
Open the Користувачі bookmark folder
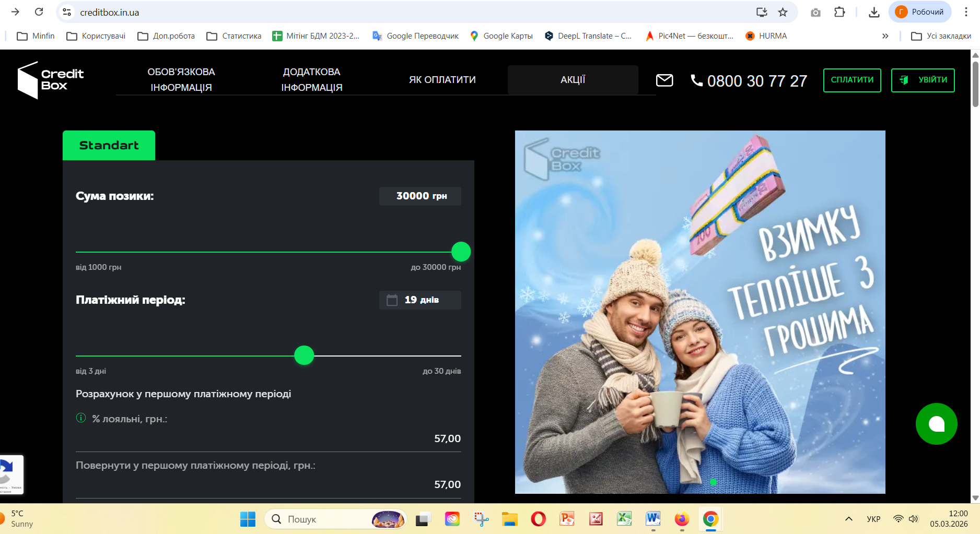point(96,36)
